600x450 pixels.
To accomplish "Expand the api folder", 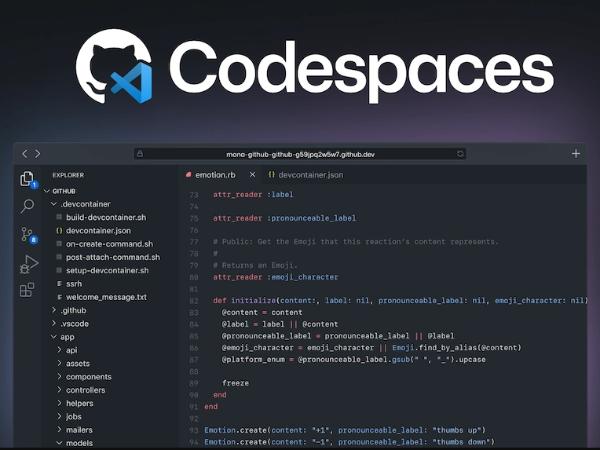I will click(67, 350).
